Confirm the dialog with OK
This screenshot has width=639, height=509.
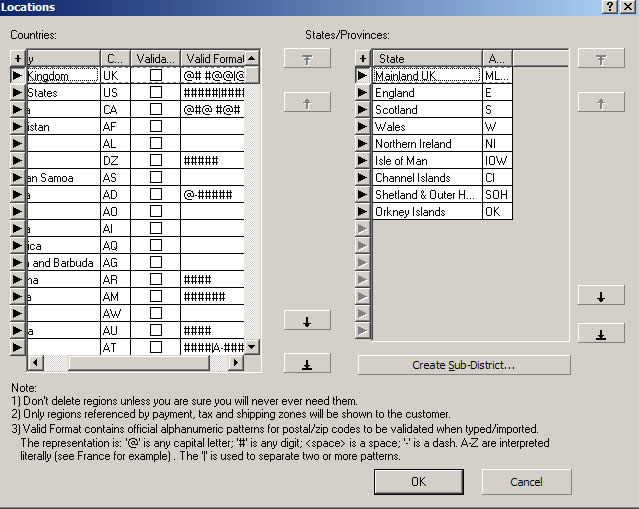click(417, 481)
